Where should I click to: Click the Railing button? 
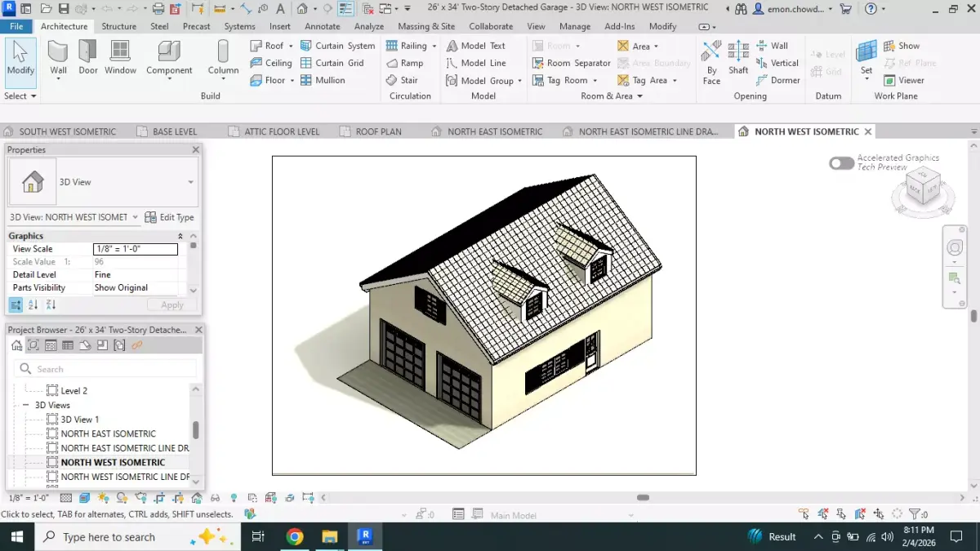(x=407, y=47)
